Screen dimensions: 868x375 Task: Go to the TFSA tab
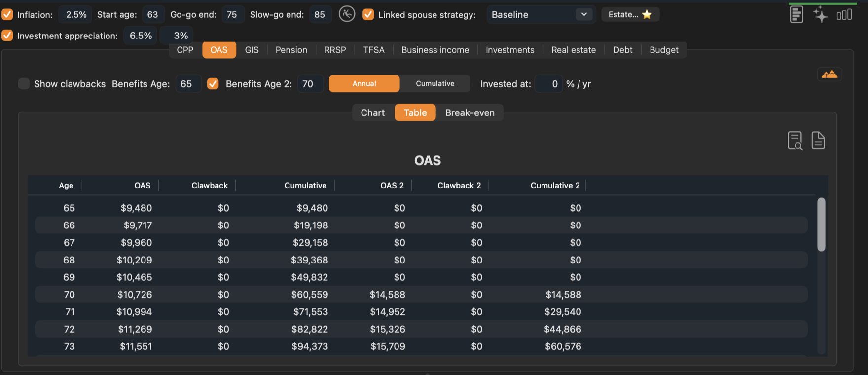pyautogui.click(x=374, y=50)
